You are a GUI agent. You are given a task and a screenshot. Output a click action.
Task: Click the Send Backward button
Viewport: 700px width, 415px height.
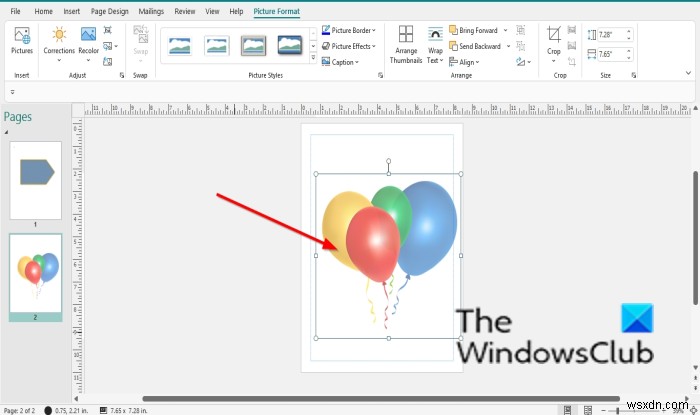click(475, 46)
